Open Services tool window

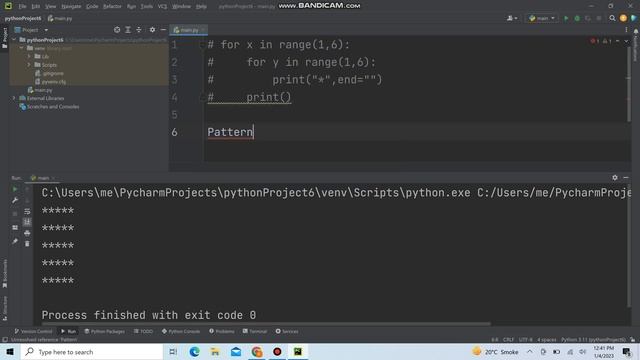pyautogui.click(x=287, y=331)
